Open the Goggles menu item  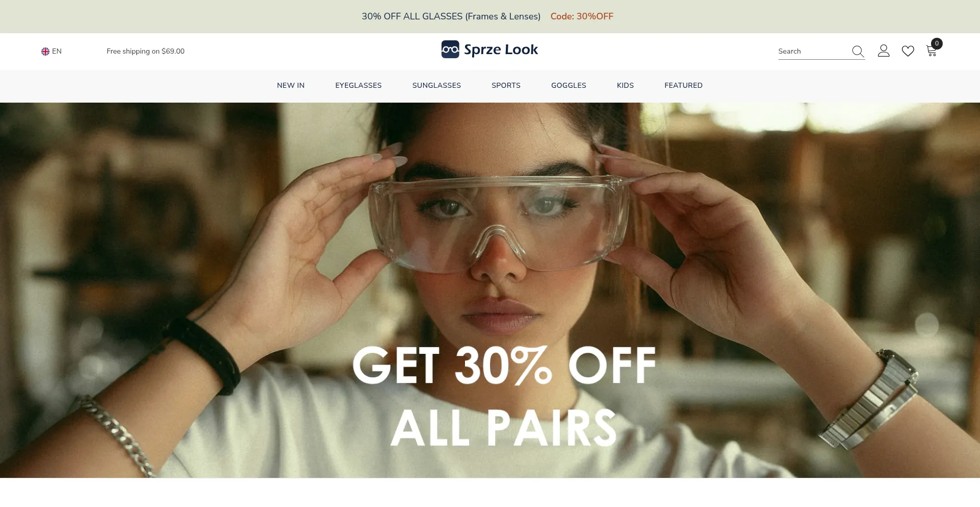[569, 85]
